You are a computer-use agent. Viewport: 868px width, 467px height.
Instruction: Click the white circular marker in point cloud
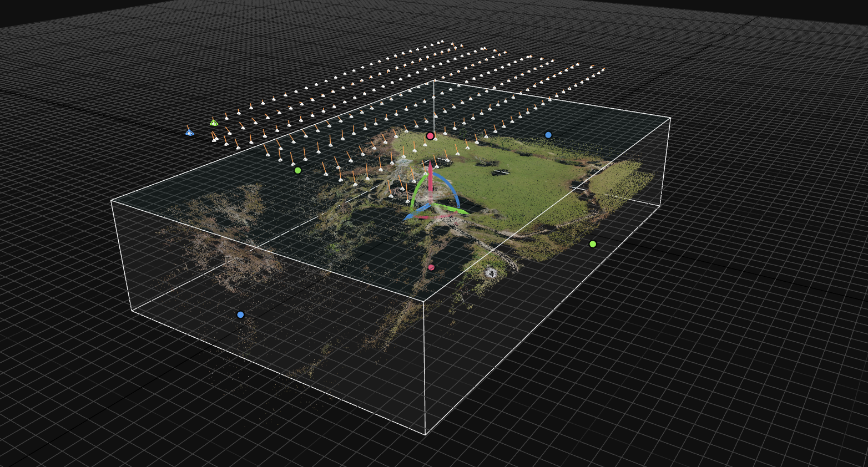pos(491,272)
